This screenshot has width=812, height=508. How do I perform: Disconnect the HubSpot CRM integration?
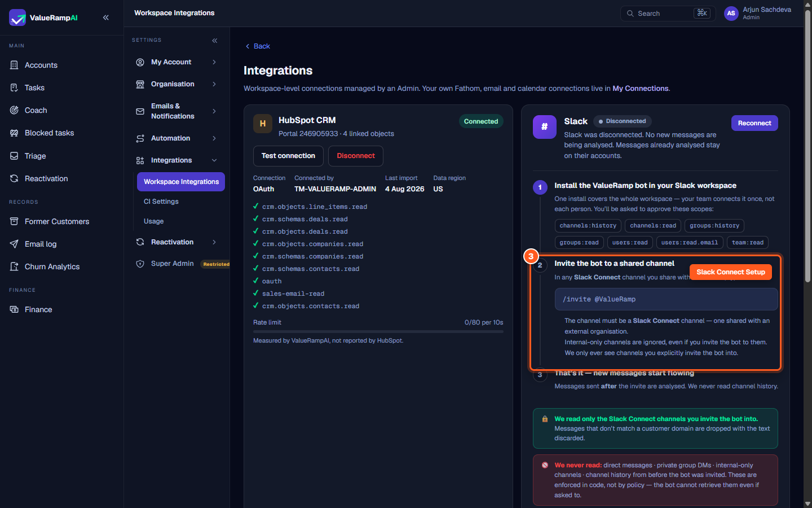[356, 156]
